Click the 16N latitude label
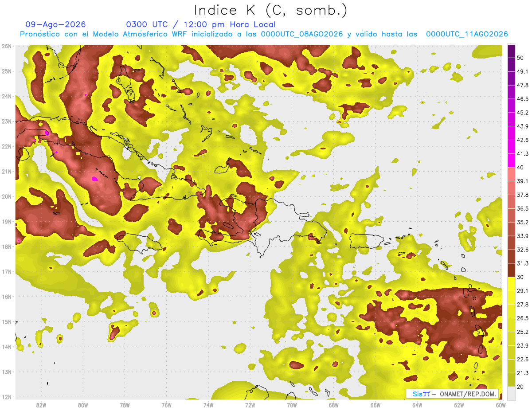 pyautogui.click(x=7, y=297)
